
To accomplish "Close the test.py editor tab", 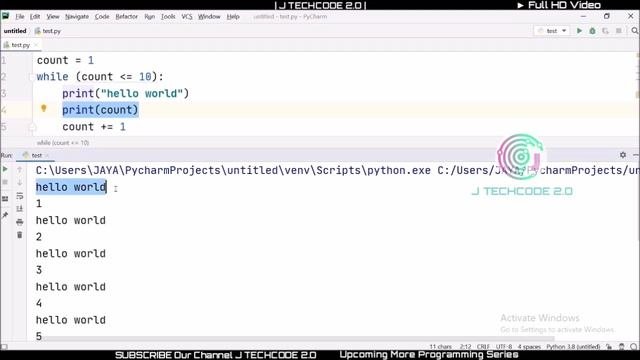I will click(36, 45).
